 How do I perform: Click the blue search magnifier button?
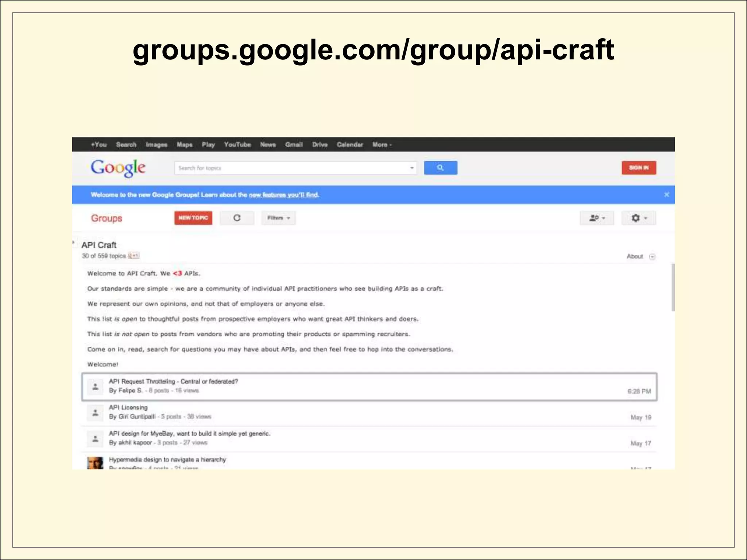pyautogui.click(x=440, y=168)
